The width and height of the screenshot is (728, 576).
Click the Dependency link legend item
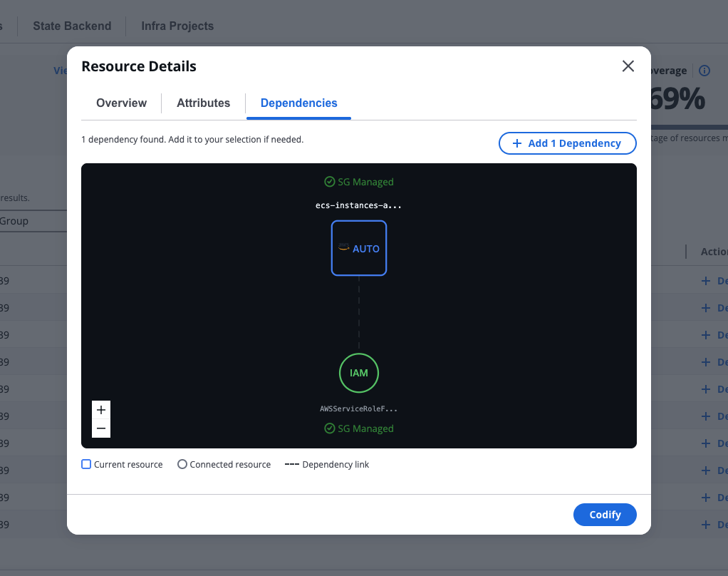[x=327, y=464]
